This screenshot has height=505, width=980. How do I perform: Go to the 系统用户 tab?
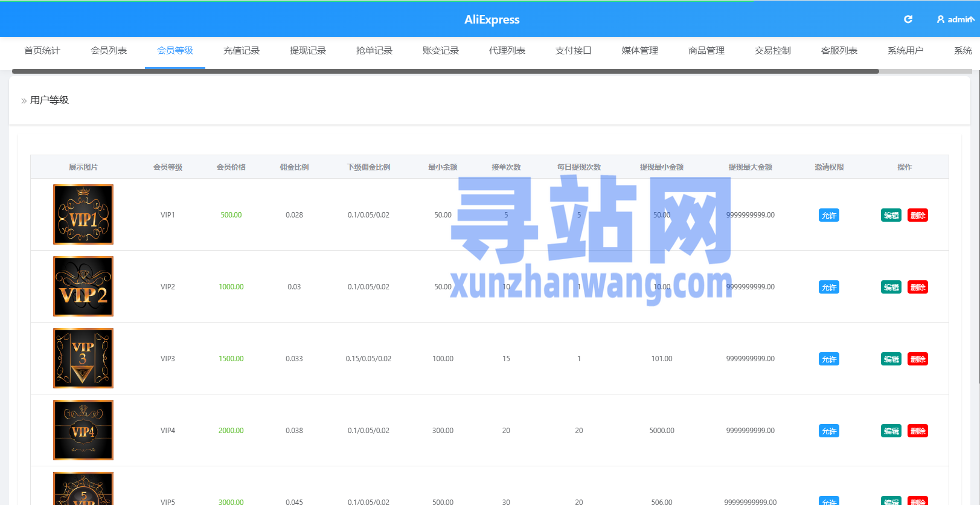pyautogui.click(x=906, y=51)
